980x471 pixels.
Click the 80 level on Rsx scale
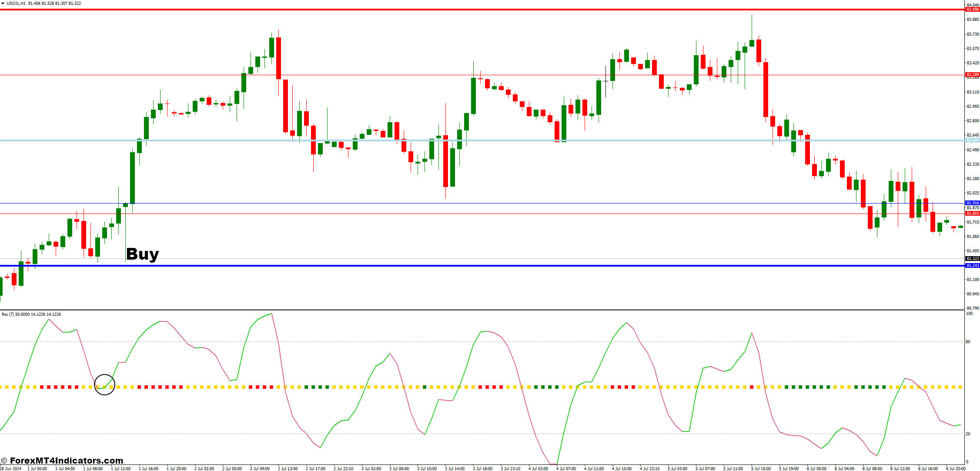point(968,341)
